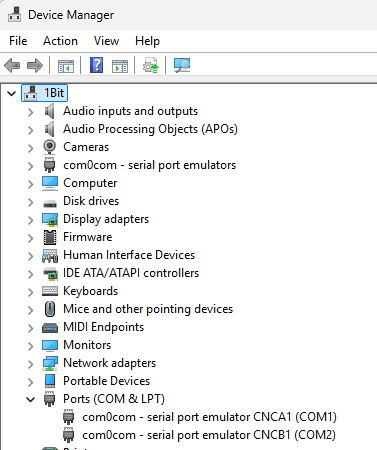Screen dimensions: 377x450
Task: Expand Mice and other pointing devices category
Action: pos(31,310)
